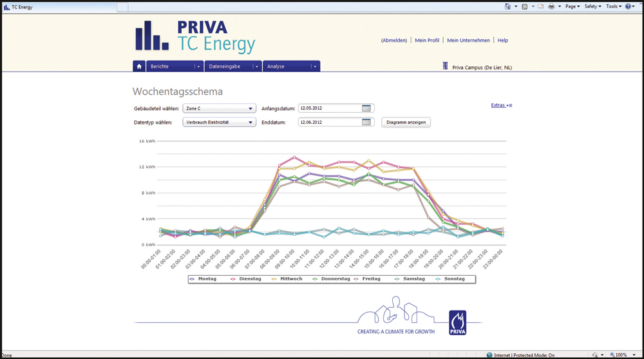Viewport: 644px width, 359px height.
Task: Open the browser Page menu
Action: [572, 6]
